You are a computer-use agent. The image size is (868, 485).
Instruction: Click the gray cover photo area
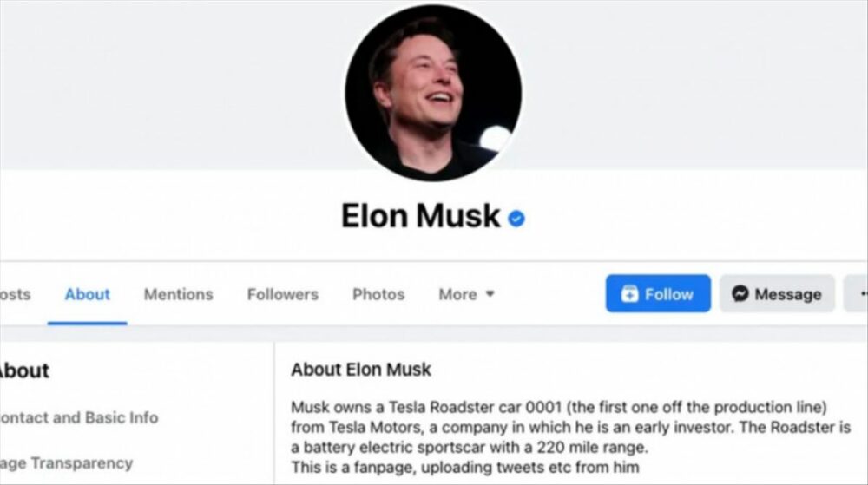coord(166,83)
